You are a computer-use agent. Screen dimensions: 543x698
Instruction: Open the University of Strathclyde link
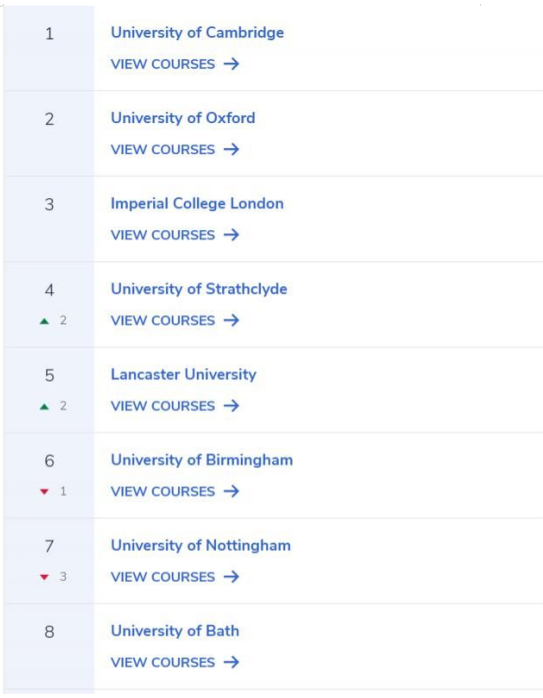(199, 289)
